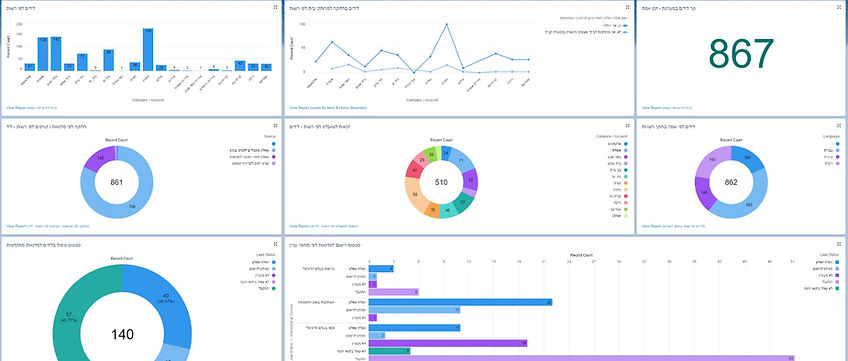Click the 867 total leads number
Image resolution: width=848 pixels, height=361 pixels.
click(741, 54)
